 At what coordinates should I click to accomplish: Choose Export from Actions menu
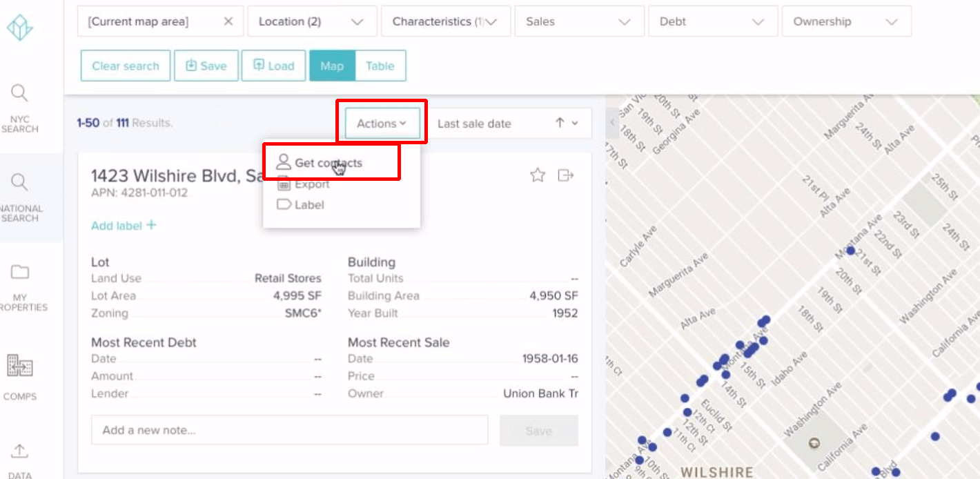[x=303, y=184]
